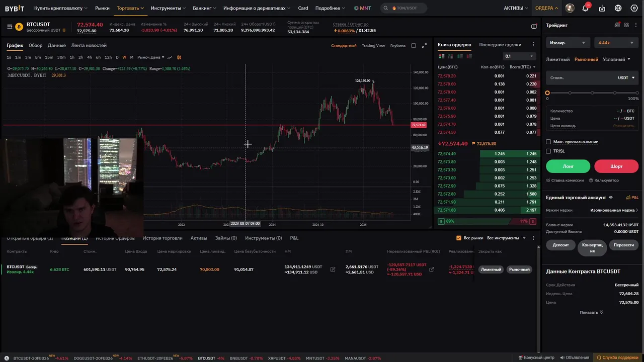The image size is (644, 362).
Task: Open the Торговать top menu
Action: click(x=130, y=8)
